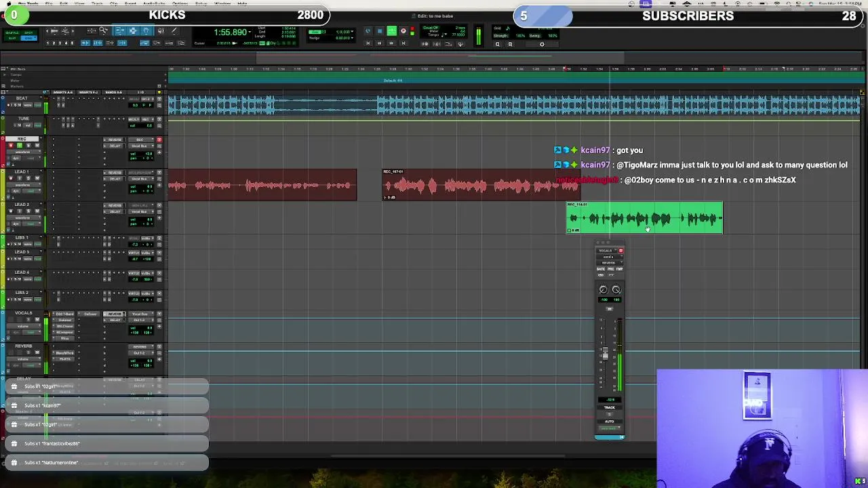Open the Track menu
This screenshot has height=488, width=868.
(x=97, y=3)
